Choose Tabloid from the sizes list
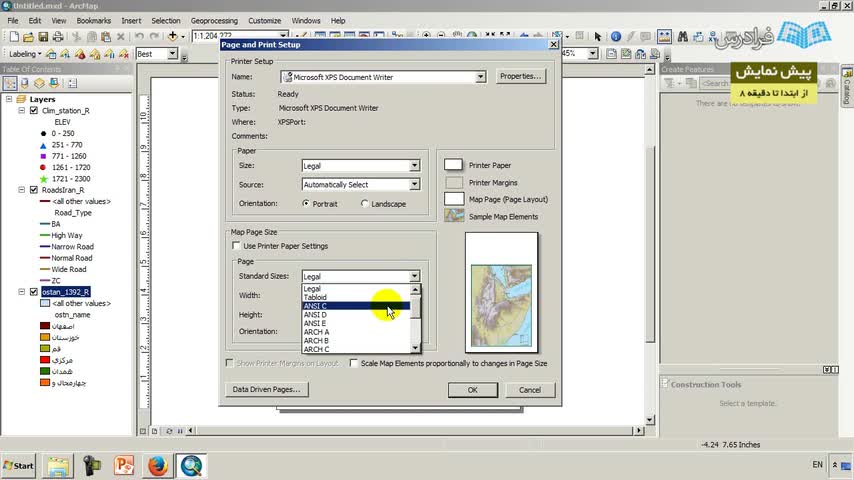The image size is (854, 480). click(x=356, y=297)
